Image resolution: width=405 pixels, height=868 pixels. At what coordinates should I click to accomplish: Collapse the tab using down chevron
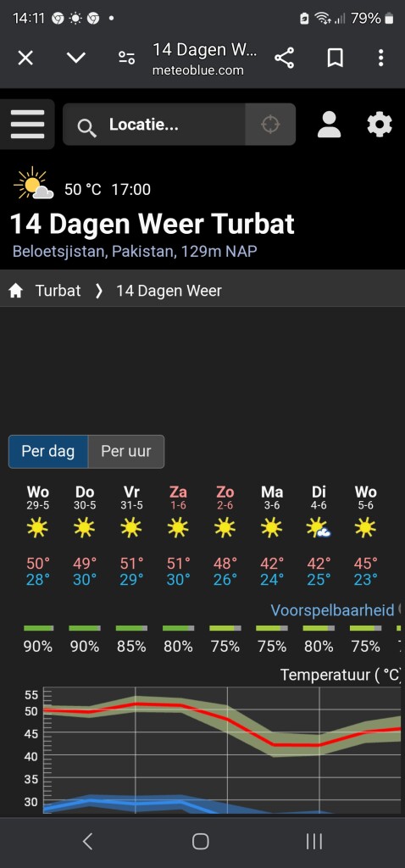coord(75,58)
